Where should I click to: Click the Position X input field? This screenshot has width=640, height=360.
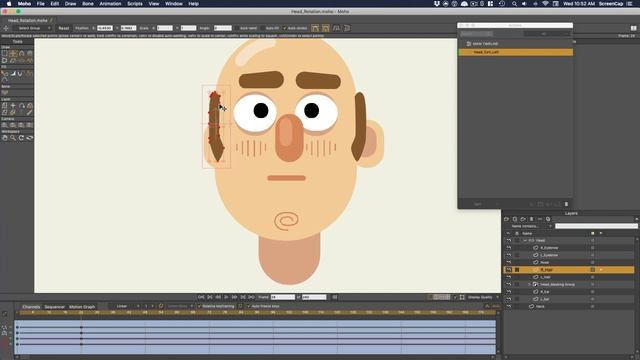(x=105, y=28)
